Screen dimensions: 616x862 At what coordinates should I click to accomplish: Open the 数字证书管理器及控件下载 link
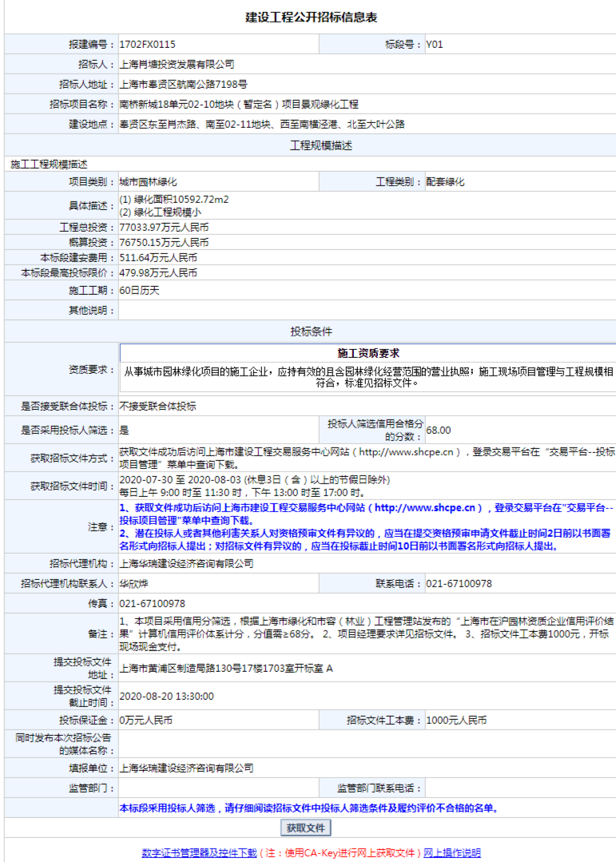[x=199, y=853]
